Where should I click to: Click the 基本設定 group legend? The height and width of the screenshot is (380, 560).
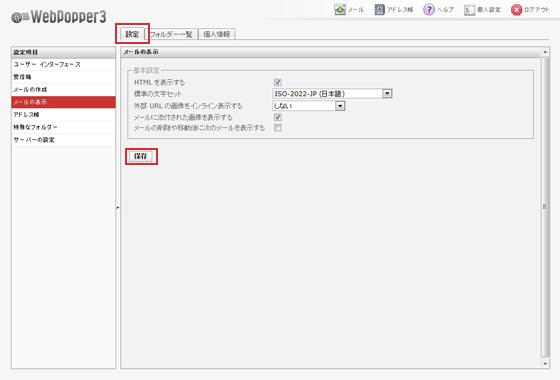(x=147, y=70)
